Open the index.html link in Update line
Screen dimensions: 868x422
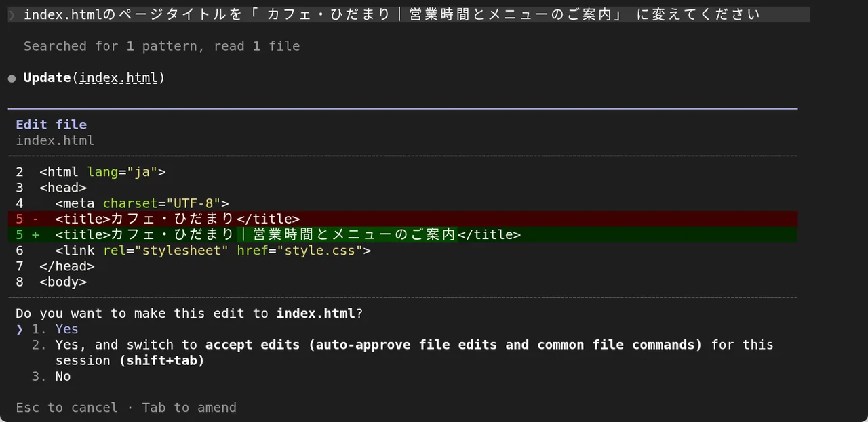tap(119, 78)
